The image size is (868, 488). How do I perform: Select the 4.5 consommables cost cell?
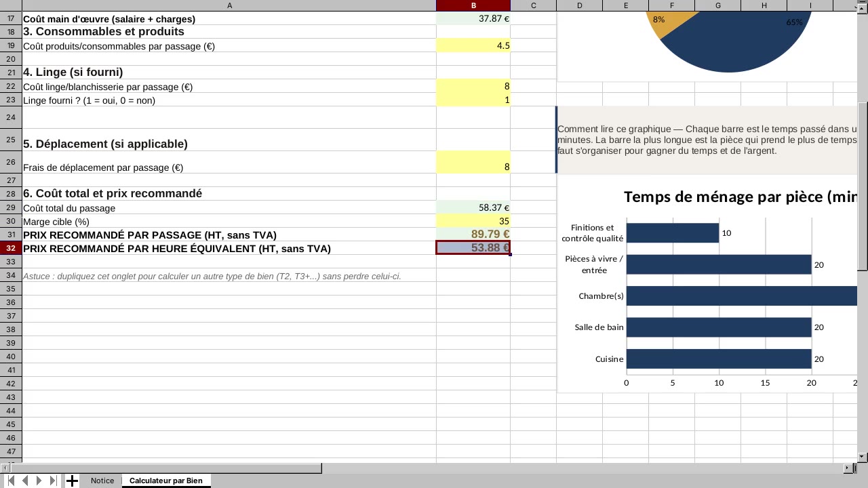pos(473,45)
